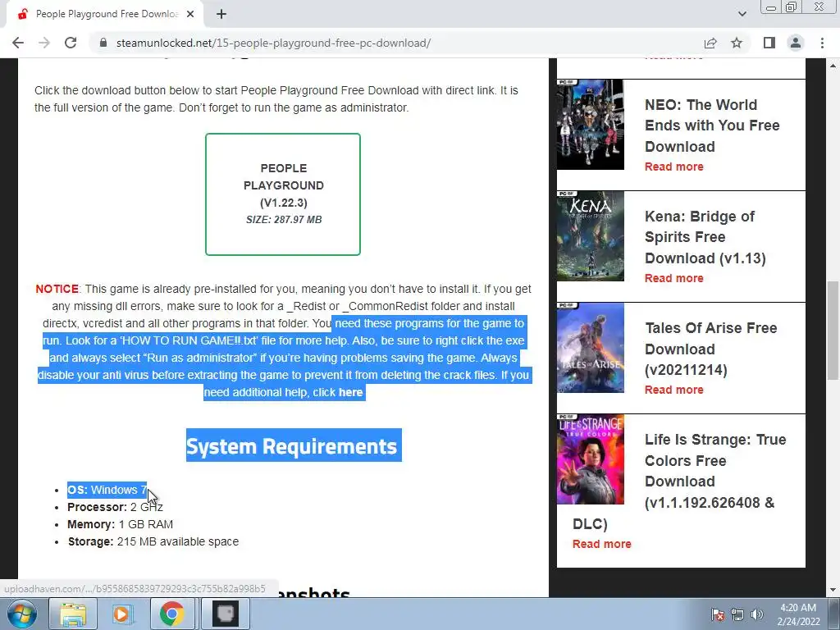Click the red NOTICE label
840x630 pixels.
pos(57,289)
